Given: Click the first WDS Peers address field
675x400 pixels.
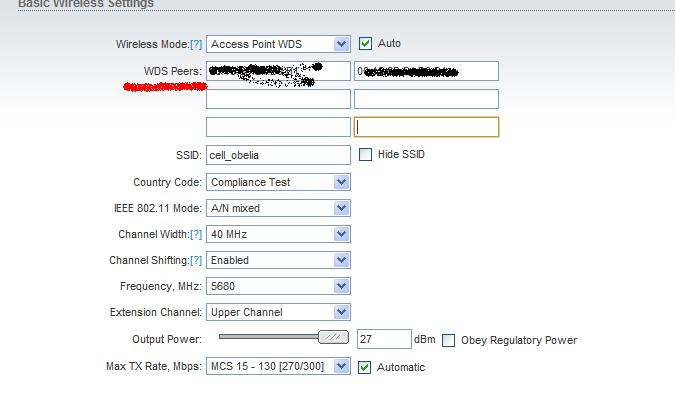Looking at the screenshot, I should (278, 71).
